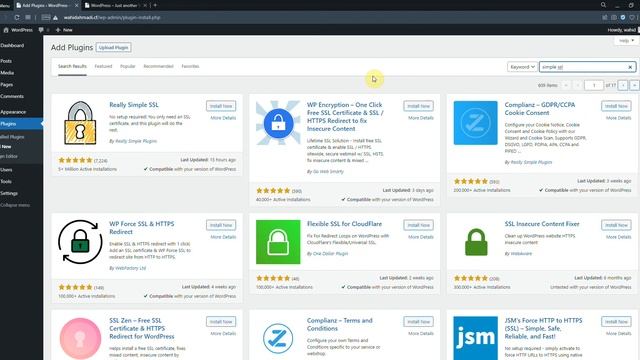Screen dimensions: 640x360
Task: Open Settings in the sidebar
Action: [9, 193]
